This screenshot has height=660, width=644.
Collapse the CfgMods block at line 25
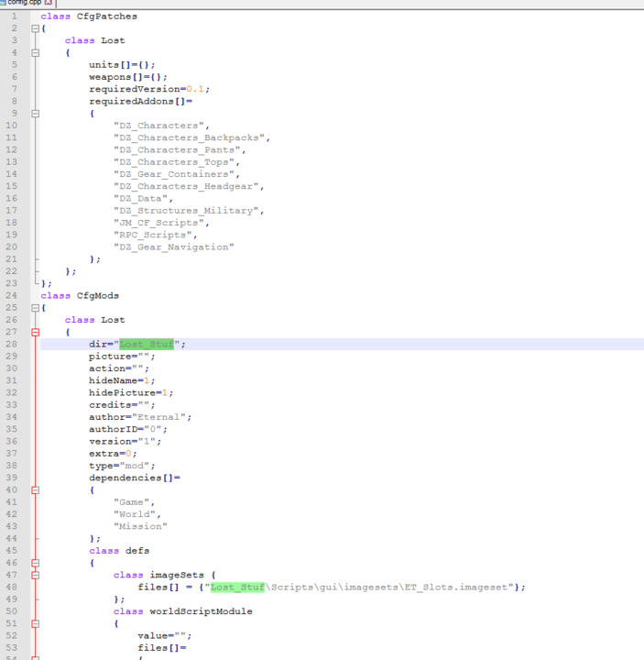pos(36,308)
